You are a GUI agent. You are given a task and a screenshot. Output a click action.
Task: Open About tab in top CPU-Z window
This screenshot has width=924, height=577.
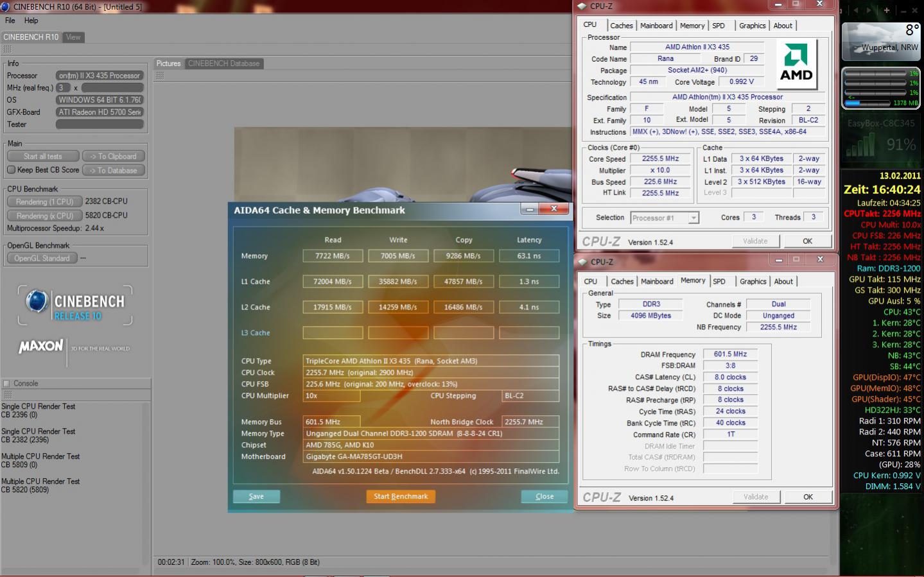pyautogui.click(x=783, y=26)
